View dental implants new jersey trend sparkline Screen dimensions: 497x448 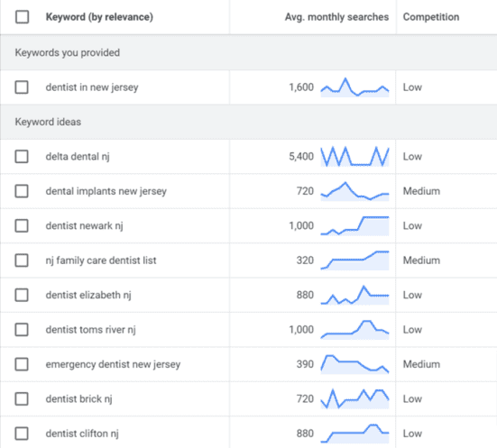click(x=354, y=191)
